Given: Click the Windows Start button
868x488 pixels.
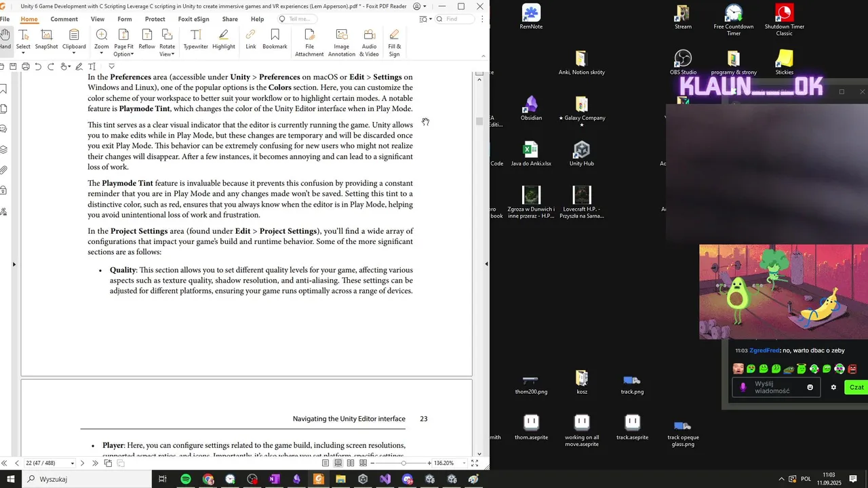Looking at the screenshot, I should (10, 479).
